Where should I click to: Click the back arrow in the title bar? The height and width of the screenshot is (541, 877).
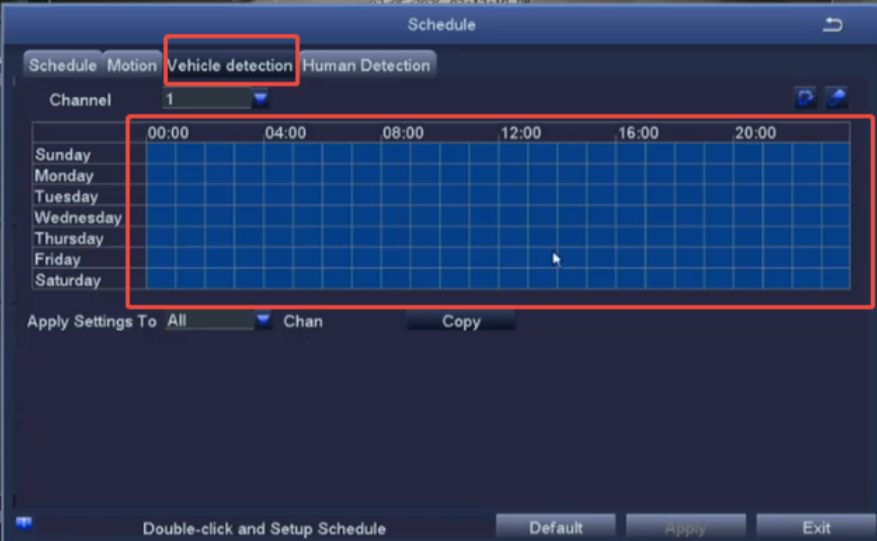click(x=832, y=25)
